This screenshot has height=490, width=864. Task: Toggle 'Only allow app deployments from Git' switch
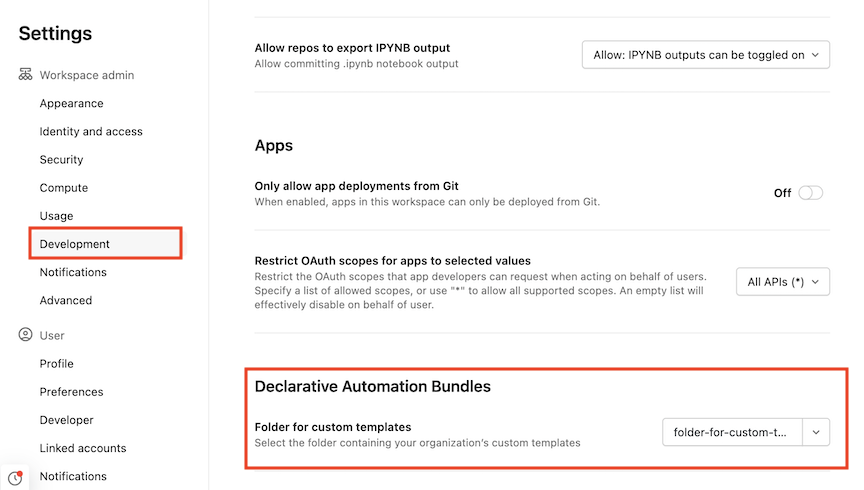click(809, 193)
